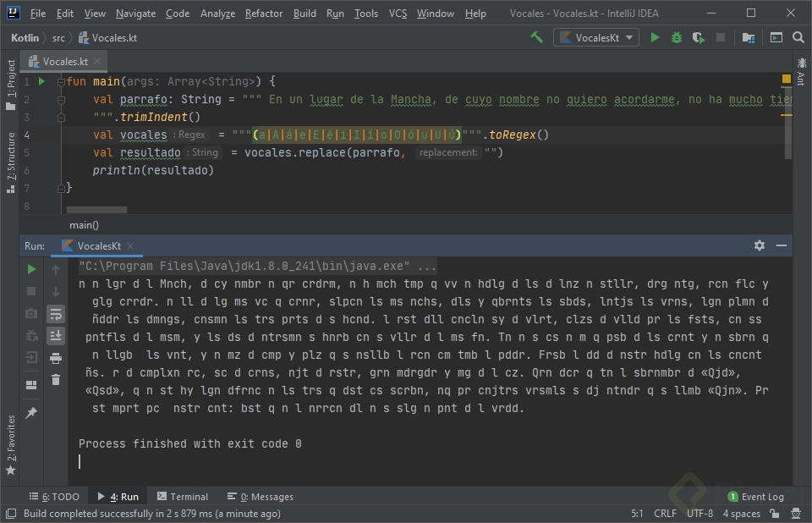Open the Tools menu
Image resolution: width=812 pixels, height=523 pixels.
(x=365, y=14)
